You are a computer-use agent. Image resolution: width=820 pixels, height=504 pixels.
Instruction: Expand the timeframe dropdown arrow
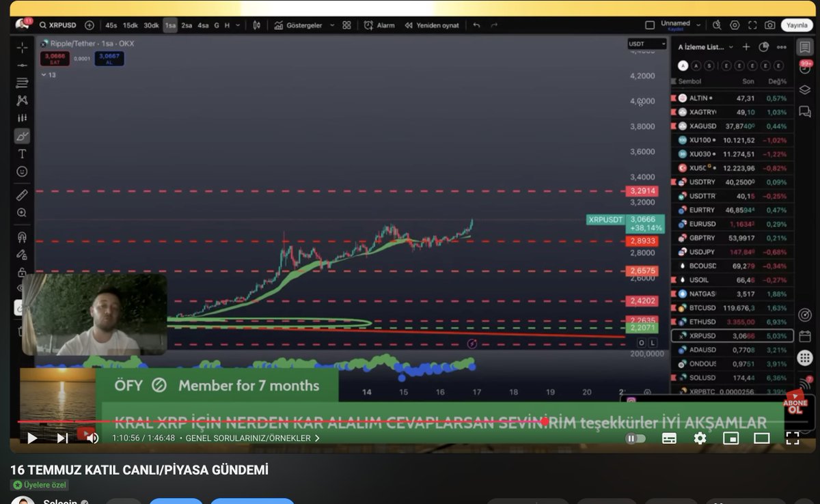coord(238,25)
